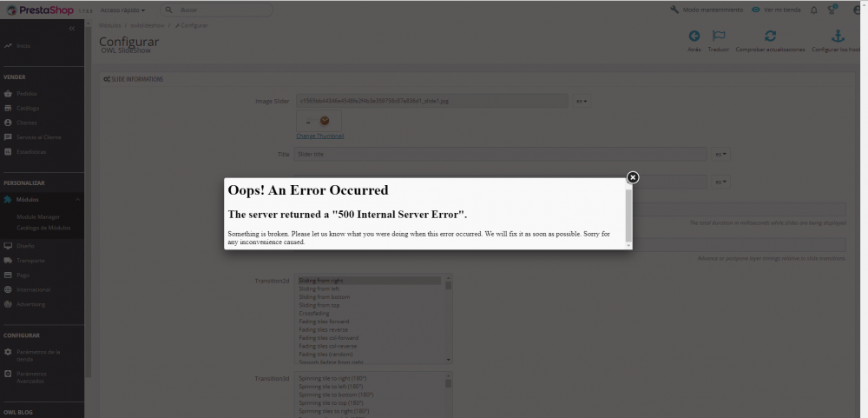This screenshot has width=868, height=418.
Task: Open Estadísticas chart icon in sidebar
Action: coord(8,151)
